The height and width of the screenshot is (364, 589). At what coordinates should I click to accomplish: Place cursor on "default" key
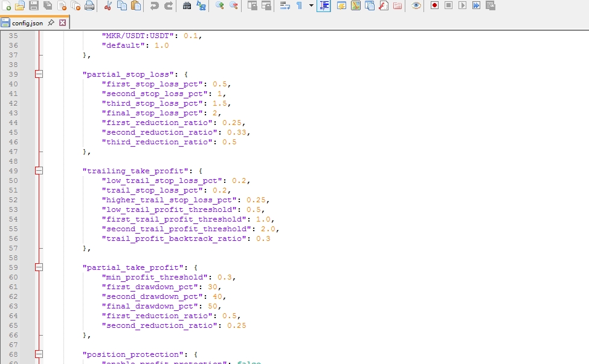[x=123, y=45]
